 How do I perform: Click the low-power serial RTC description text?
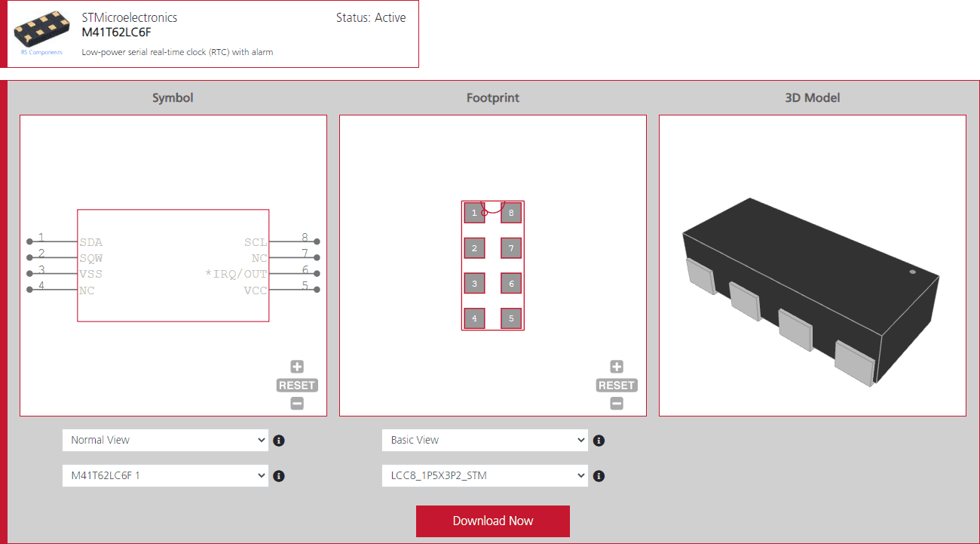pos(177,52)
